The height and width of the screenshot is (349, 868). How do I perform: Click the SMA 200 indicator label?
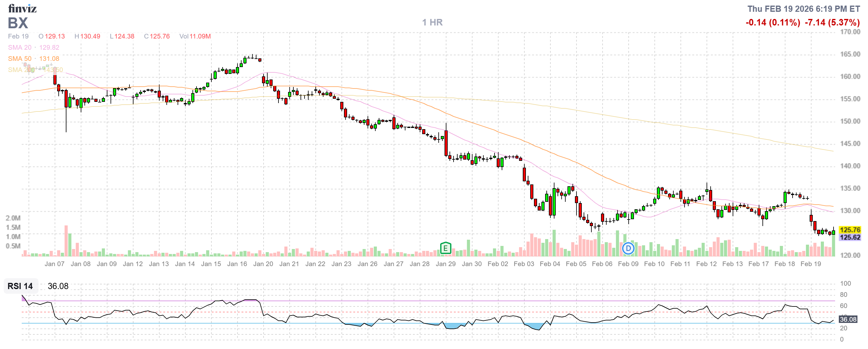point(21,70)
